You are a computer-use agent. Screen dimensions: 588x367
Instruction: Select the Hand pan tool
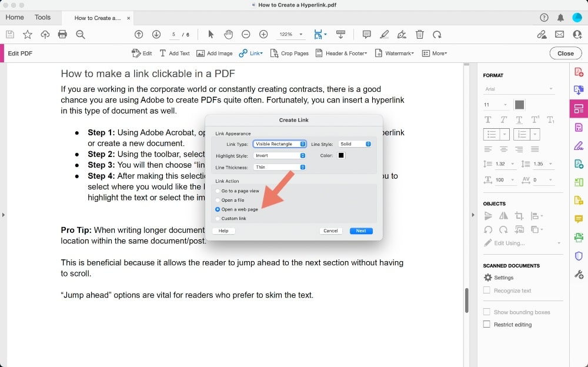coord(228,34)
